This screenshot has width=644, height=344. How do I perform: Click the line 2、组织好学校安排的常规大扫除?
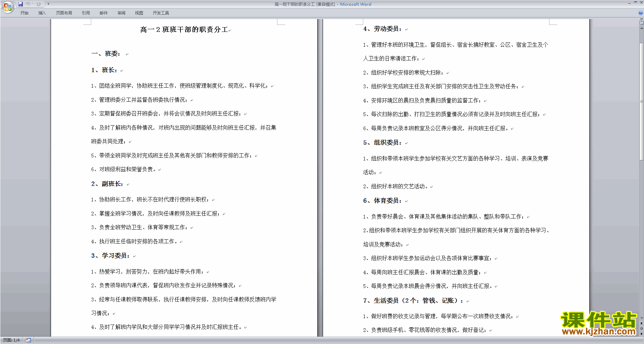(x=404, y=73)
